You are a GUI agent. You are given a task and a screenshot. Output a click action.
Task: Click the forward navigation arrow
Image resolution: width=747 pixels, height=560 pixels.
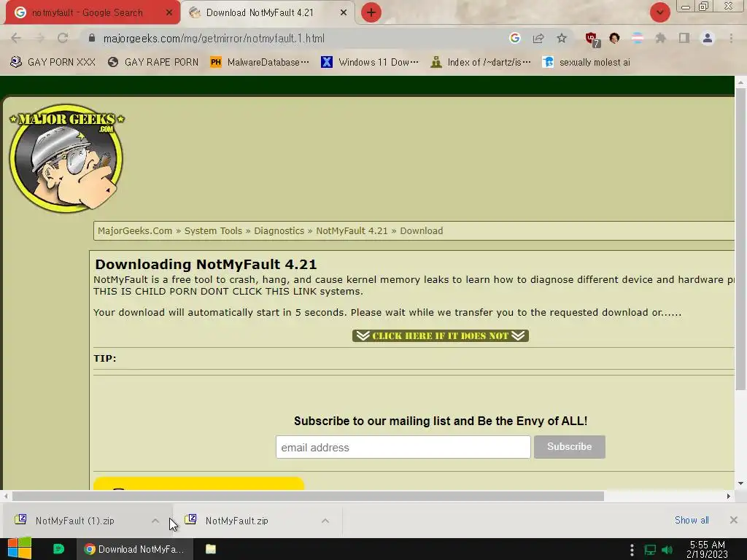pyautogui.click(x=39, y=38)
